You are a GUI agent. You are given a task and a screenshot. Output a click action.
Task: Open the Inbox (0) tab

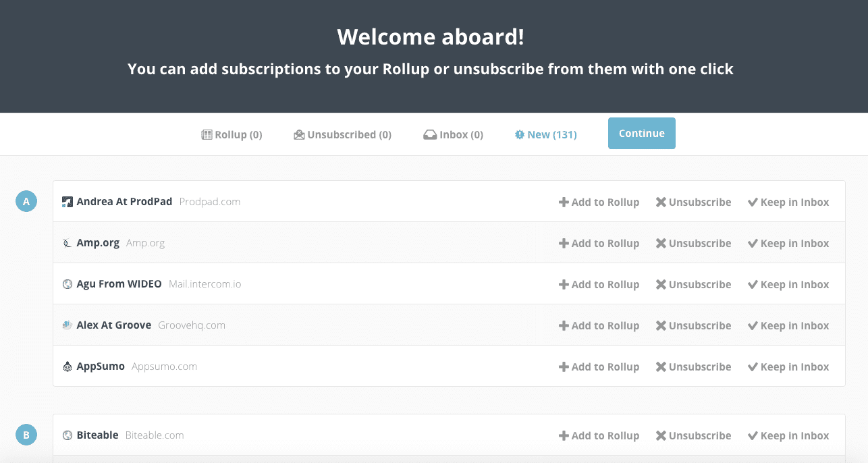point(453,134)
